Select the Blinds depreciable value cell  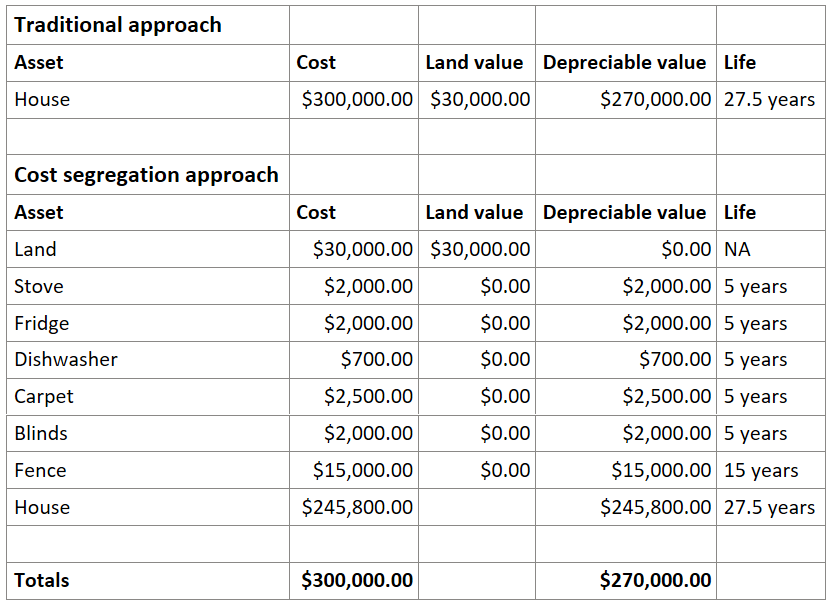coord(626,434)
